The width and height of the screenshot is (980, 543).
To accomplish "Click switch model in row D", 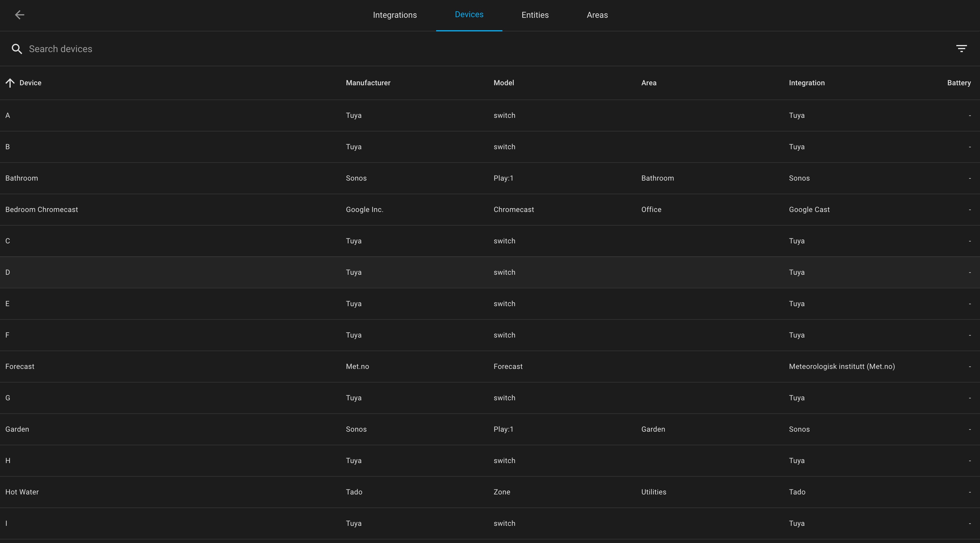I will 504,272.
